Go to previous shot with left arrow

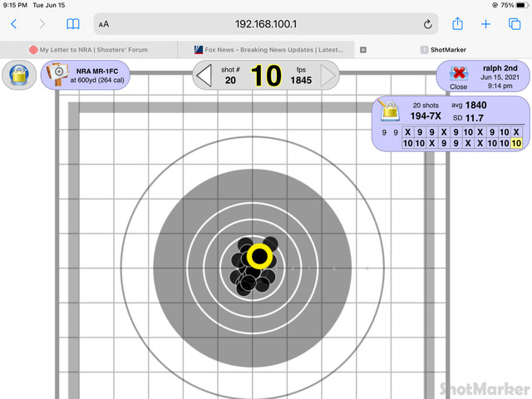[204, 76]
